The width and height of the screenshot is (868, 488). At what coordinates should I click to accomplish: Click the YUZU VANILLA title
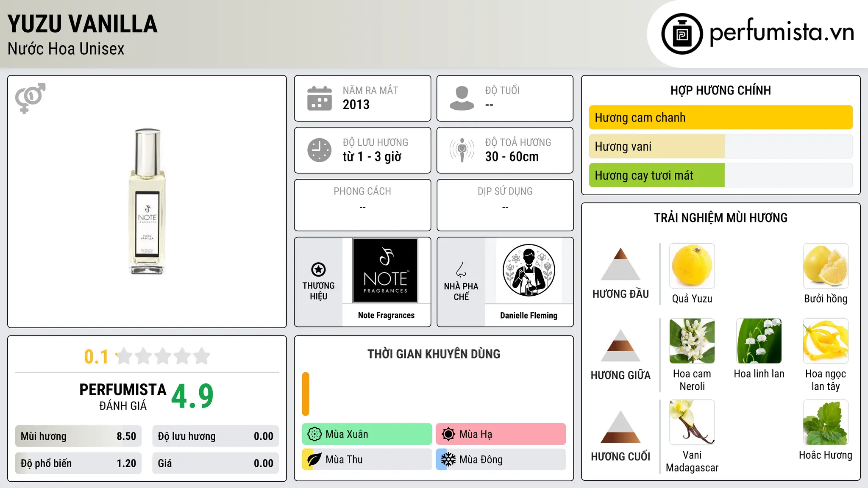coord(83,24)
